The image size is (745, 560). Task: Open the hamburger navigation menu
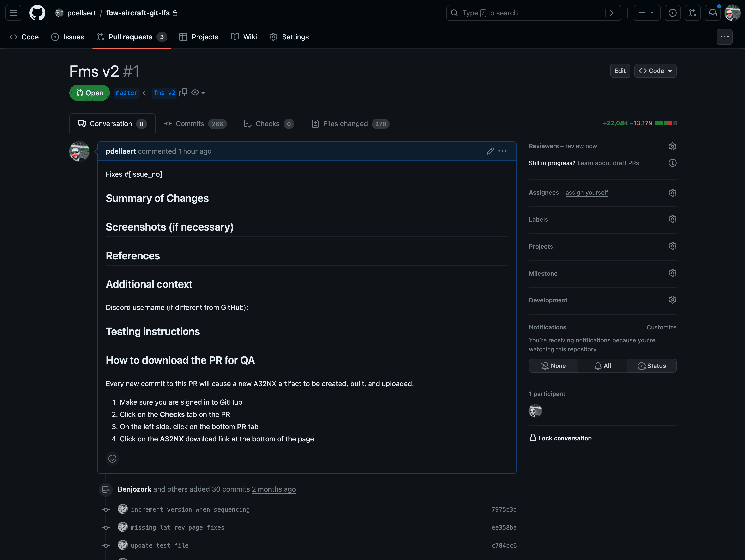point(13,13)
